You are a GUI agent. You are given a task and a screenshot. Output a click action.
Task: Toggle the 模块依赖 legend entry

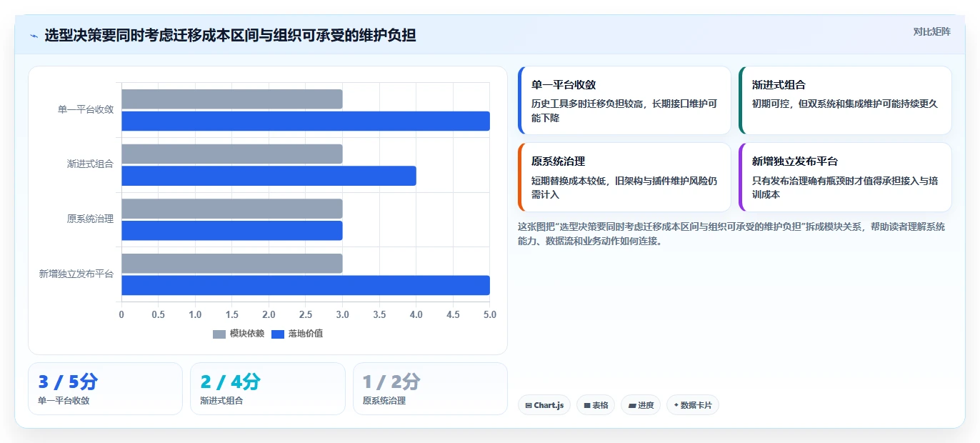tap(239, 334)
